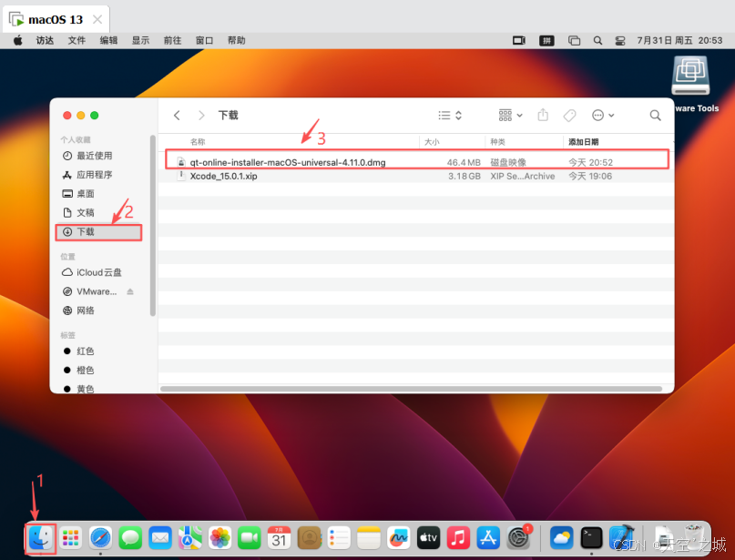
Task: Open Finder from the Dock
Action: pyautogui.click(x=41, y=538)
